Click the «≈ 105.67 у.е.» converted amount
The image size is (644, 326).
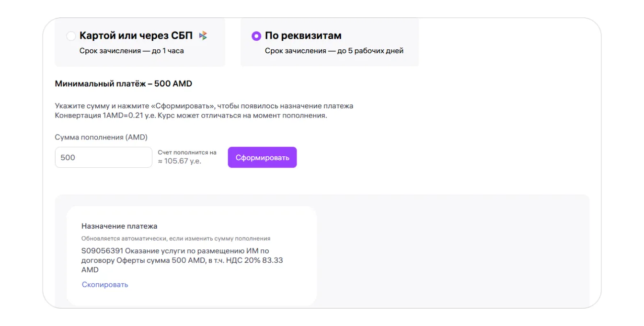180,162
